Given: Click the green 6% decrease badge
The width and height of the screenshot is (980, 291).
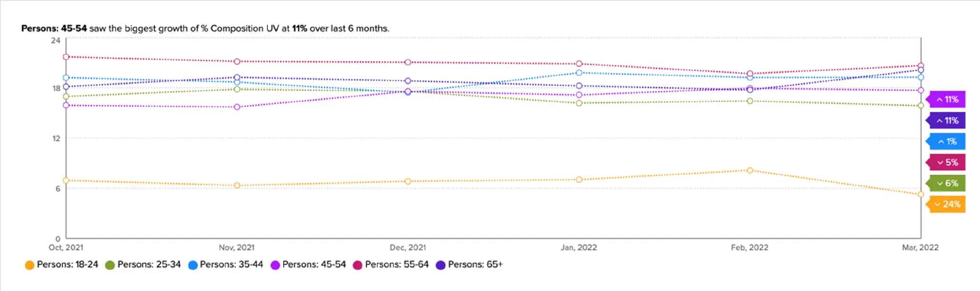Looking at the screenshot, I should tap(947, 184).
